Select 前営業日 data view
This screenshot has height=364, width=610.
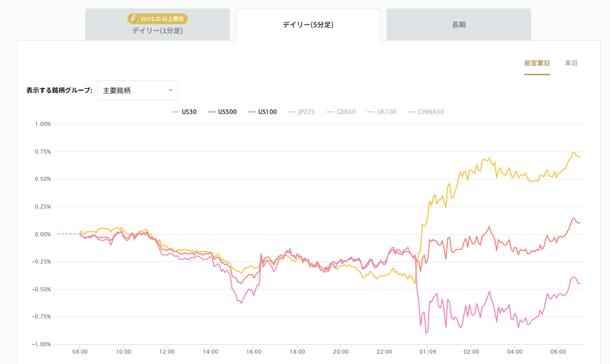[x=537, y=63]
